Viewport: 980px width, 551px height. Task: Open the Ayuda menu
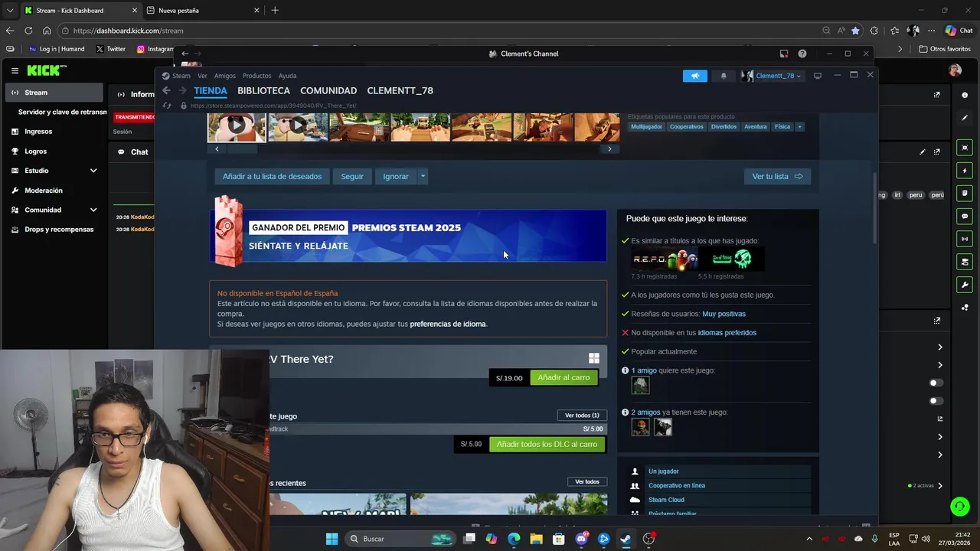pyautogui.click(x=287, y=76)
